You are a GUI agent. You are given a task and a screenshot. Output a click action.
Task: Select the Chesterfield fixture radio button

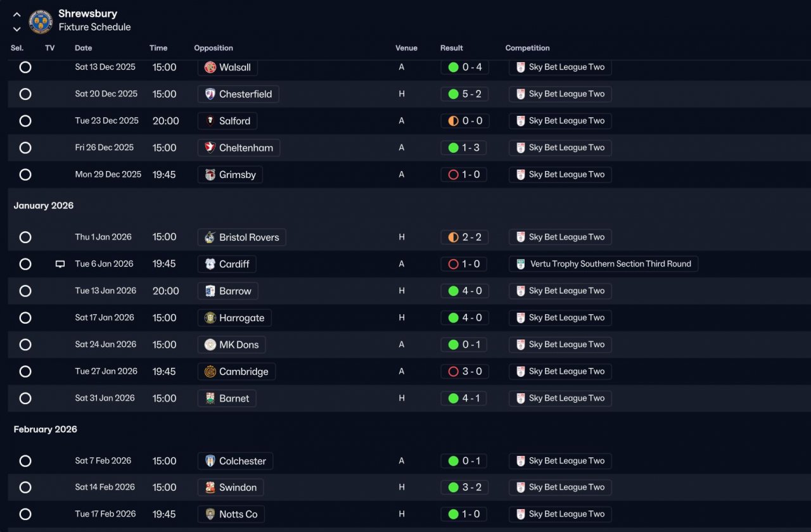tap(25, 94)
